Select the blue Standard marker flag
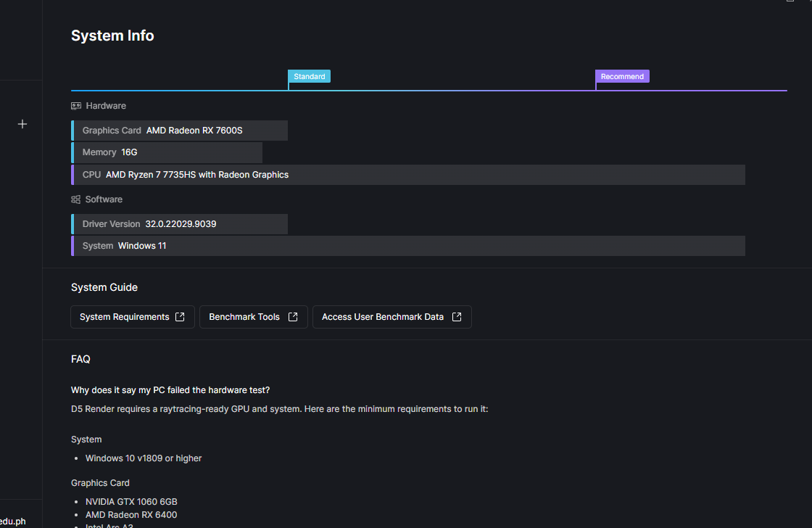Viewport: 812px width, 528px height. point(310,76)
